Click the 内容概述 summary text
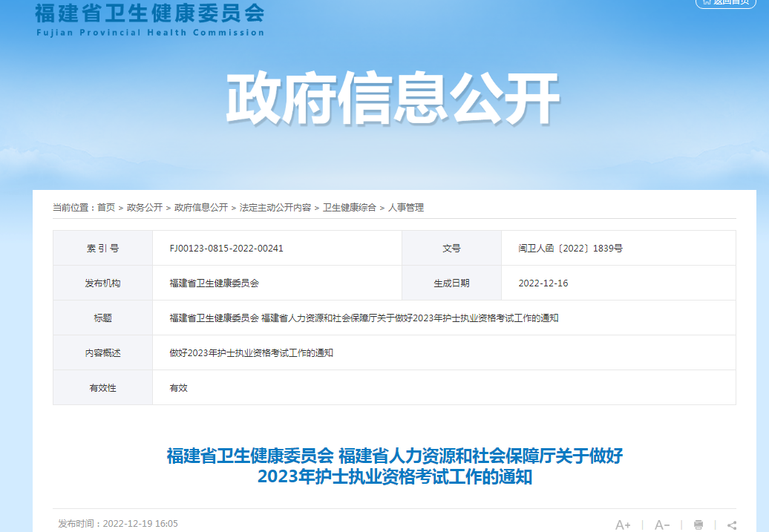The image size is (769, 532). coord(251,352)
